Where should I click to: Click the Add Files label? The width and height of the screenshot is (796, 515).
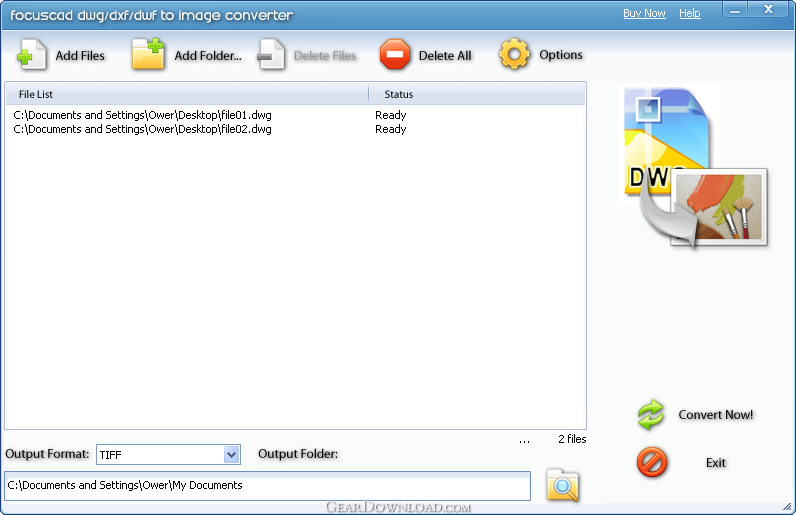tap(80, 55)
